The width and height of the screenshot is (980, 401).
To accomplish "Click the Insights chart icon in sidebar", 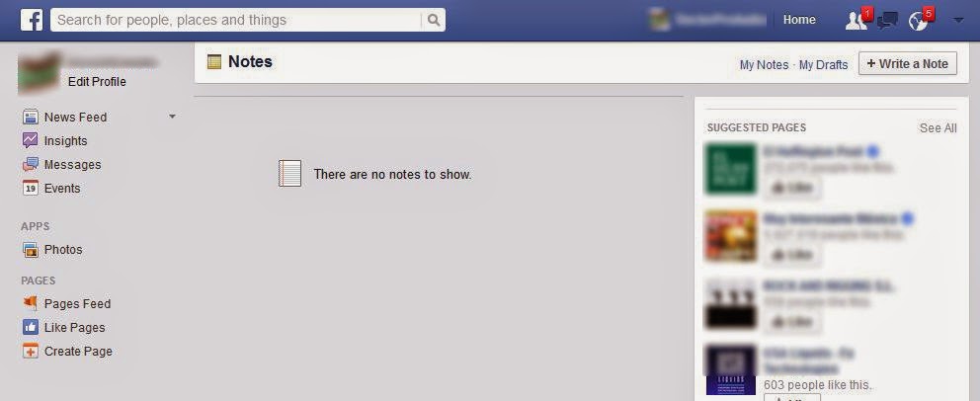I will tap(30, 140).
